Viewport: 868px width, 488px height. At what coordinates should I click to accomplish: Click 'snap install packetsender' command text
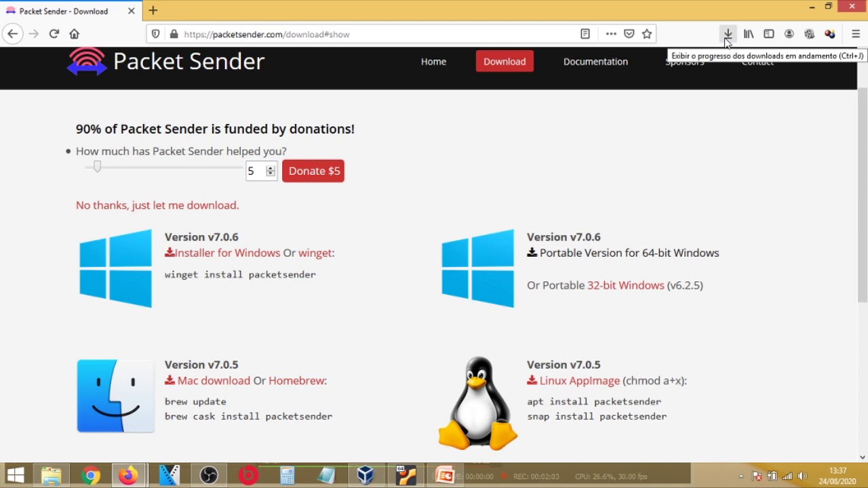(x=597, y=416)
